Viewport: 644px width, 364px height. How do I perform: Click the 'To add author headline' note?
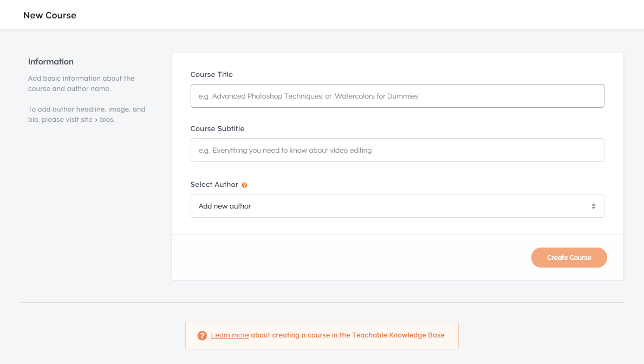click(x=87, y=109)
